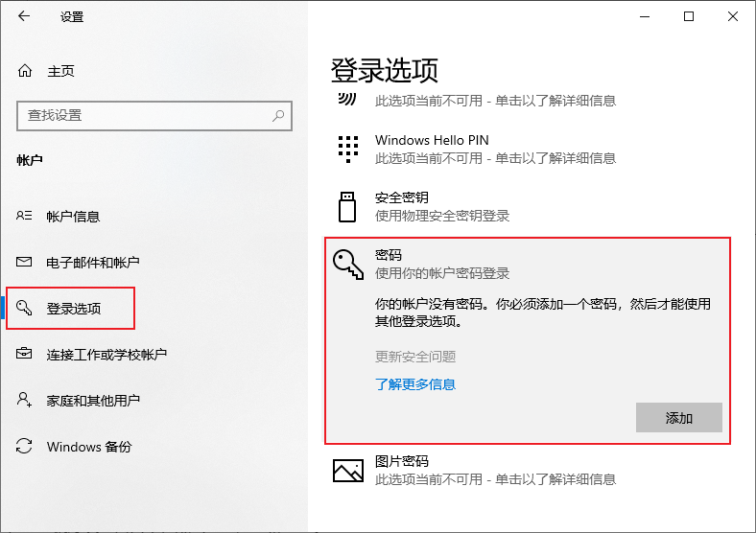The height and width of the screenshot is (533, 756).
Task: Minimize the 设置 window
Action: 645,16
